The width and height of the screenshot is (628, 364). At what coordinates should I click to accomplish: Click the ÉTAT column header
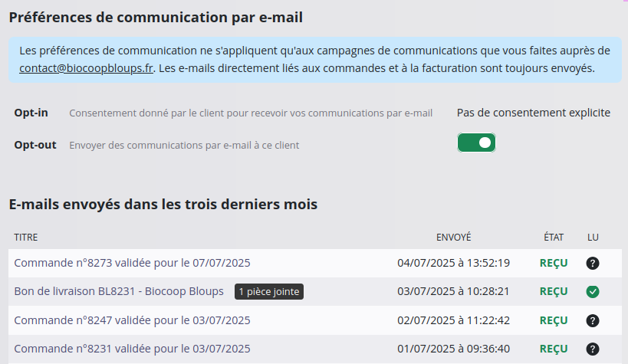click(x=554, y=238)
